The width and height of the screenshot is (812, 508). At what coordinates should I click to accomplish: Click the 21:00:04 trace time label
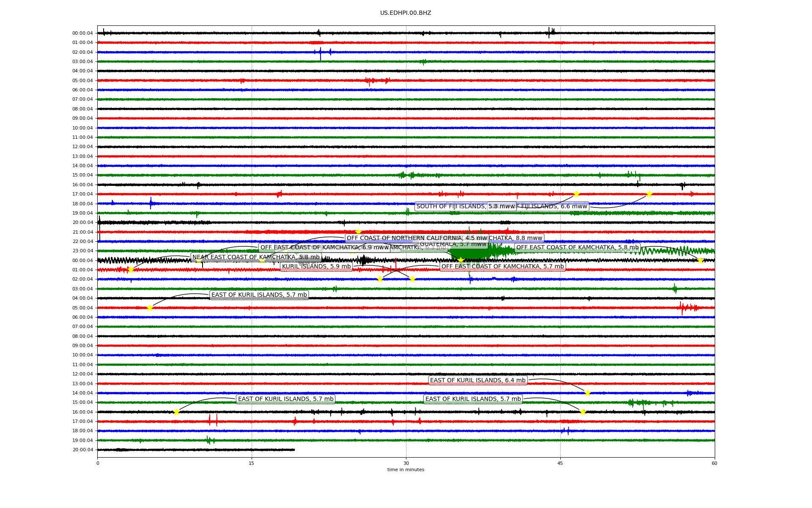(82, 232)
